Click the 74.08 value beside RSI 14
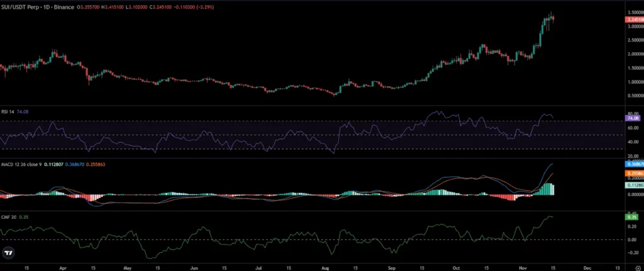The image size is (644, 271). [22, 111]
